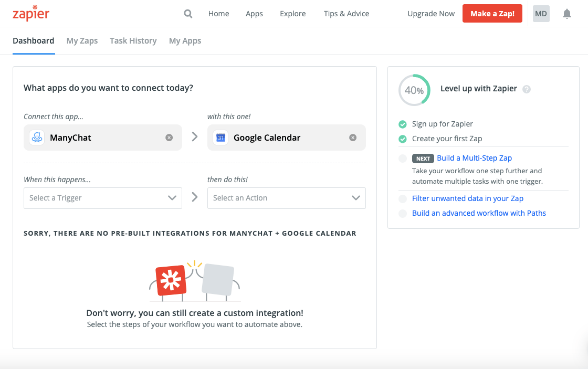The image size is (588, 369).
Task: Open the Apps menu item
Action: pyautogui.click(x=254, y=14)
